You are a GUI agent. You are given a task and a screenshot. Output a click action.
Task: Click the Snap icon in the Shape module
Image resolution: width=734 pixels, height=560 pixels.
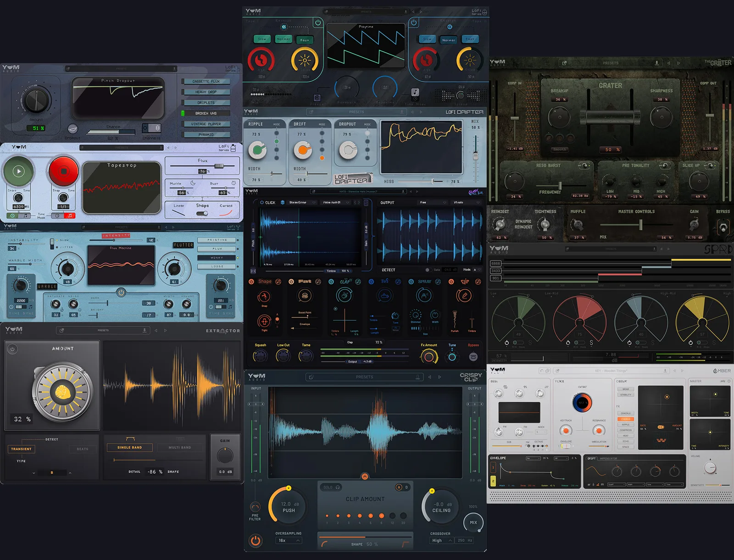click(264, 297)
